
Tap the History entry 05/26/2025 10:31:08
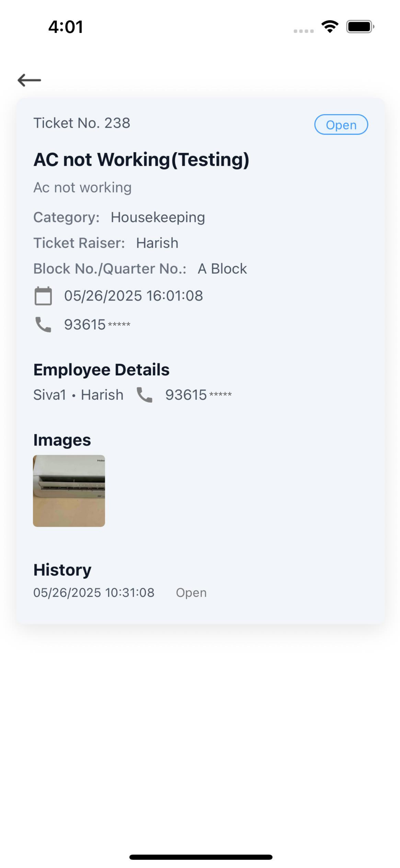click(94, 593)
